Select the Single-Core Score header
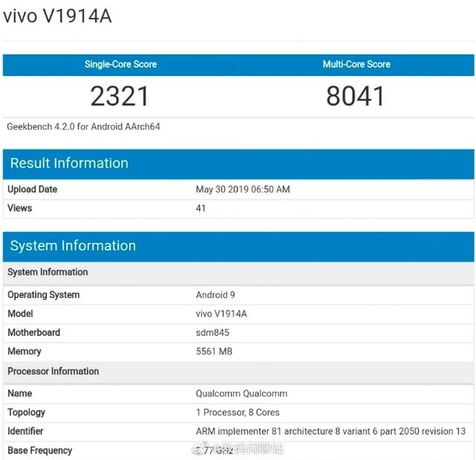 [120, 65]
